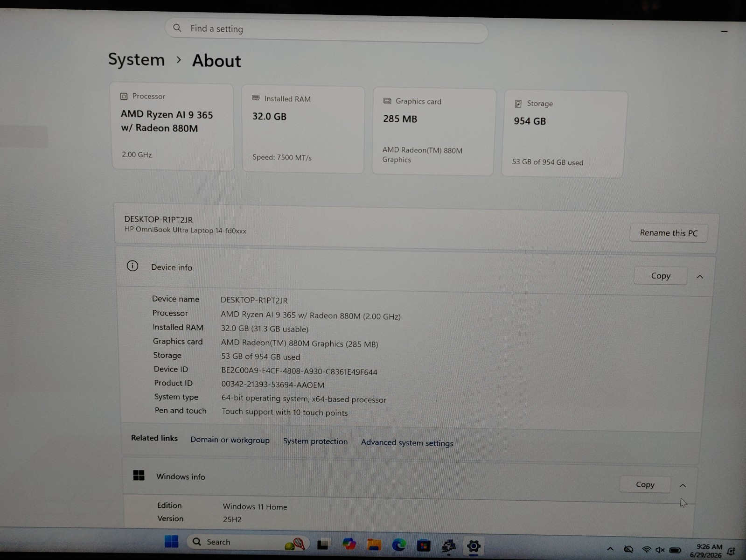Open System protection link
This screenshot has width=746, height=560.
click(x=315, y=441)
